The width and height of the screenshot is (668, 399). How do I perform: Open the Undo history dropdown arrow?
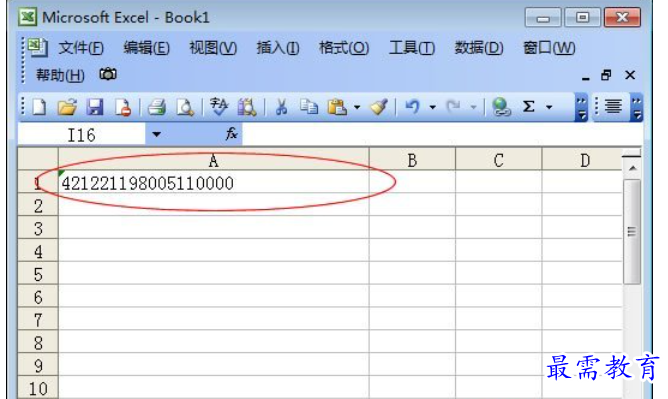432,107
